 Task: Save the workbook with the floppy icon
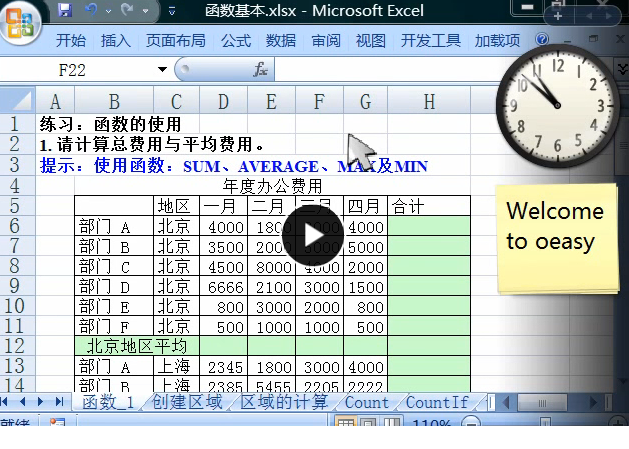[65, 10]
